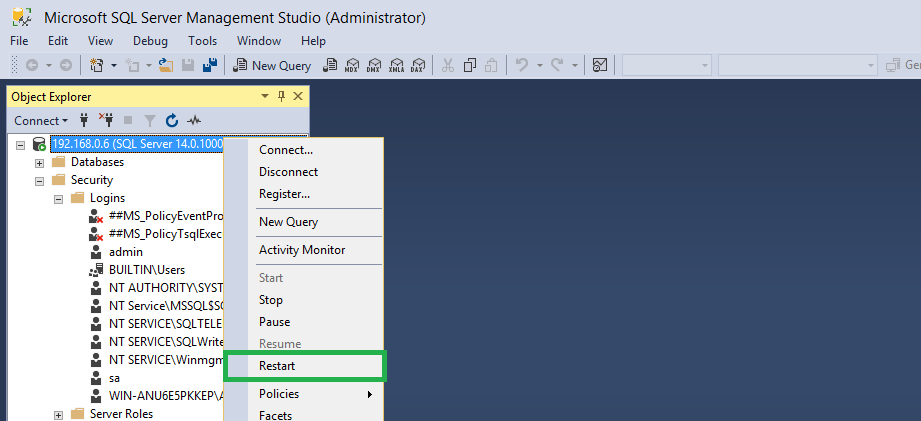Open the Redo history dropdown arrow

pos(574,66)
